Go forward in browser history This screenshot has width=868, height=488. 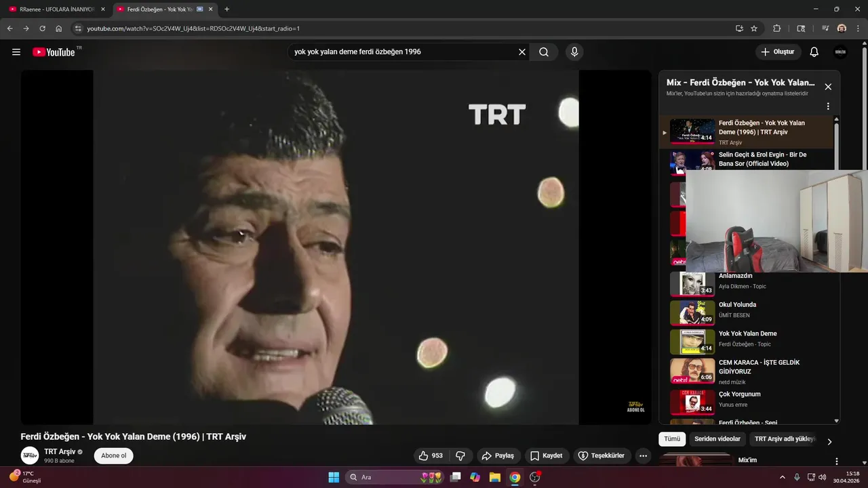click(x=26, y=28)
